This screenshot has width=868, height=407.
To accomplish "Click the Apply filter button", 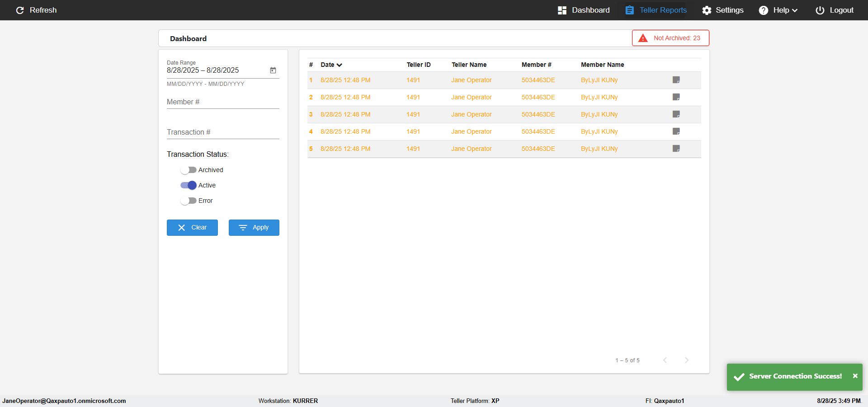I will click(254, 228).
